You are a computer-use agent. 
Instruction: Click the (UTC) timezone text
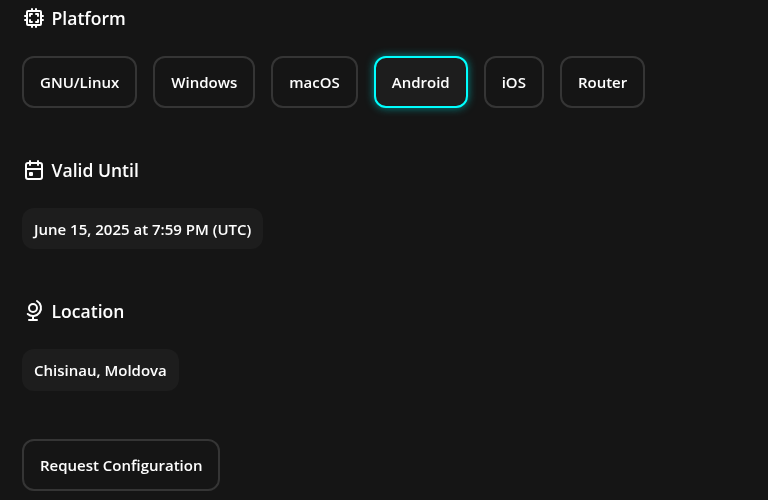point(232,230)
